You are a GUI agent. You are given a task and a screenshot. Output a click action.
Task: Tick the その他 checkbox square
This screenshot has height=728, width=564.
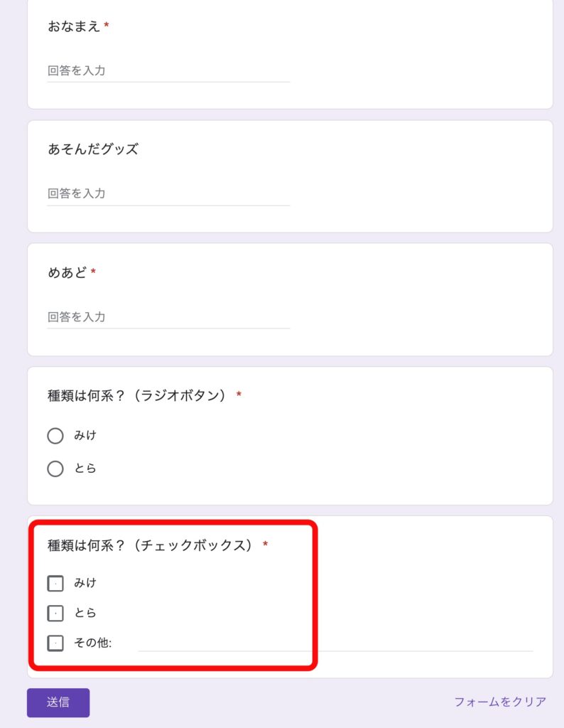tap(55, 643)
